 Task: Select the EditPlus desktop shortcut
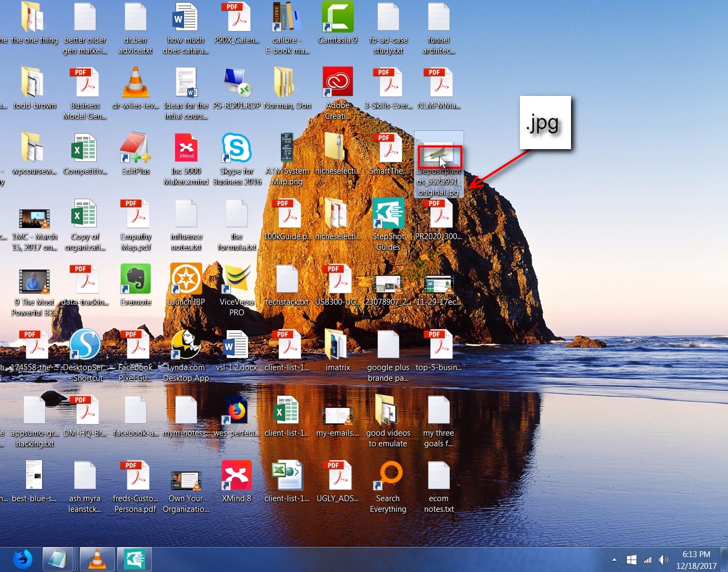point(136,150)
